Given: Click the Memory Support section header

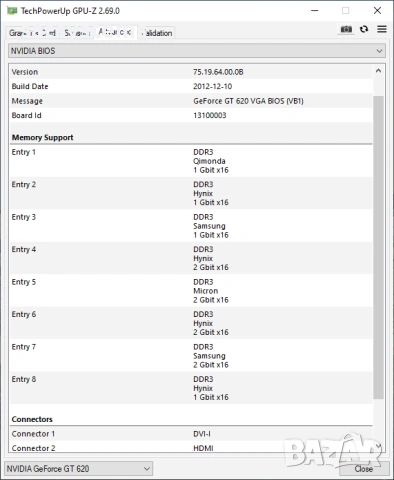Looking at the screenshot, I should point(42,137).
